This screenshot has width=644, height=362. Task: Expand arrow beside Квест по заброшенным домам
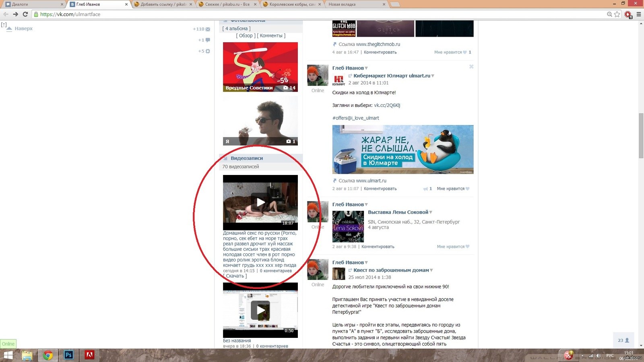(431, 270)
